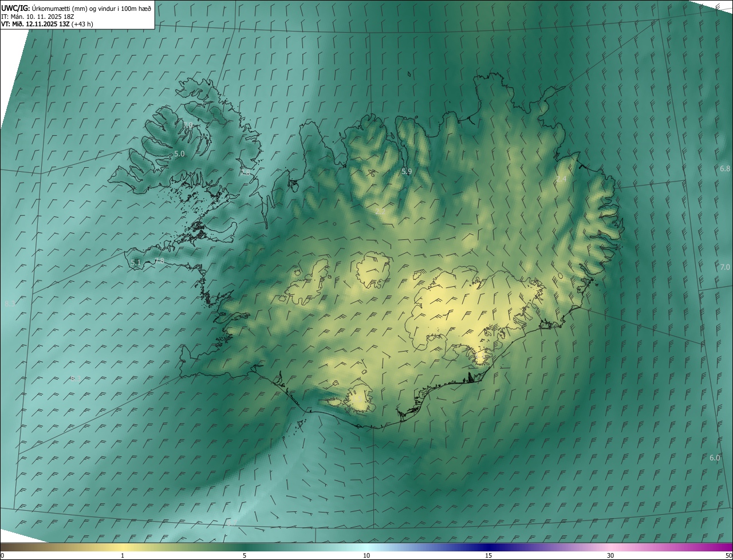Click the '15' label on the color scale
Viewport: 733px width, 560px height.
488,556
